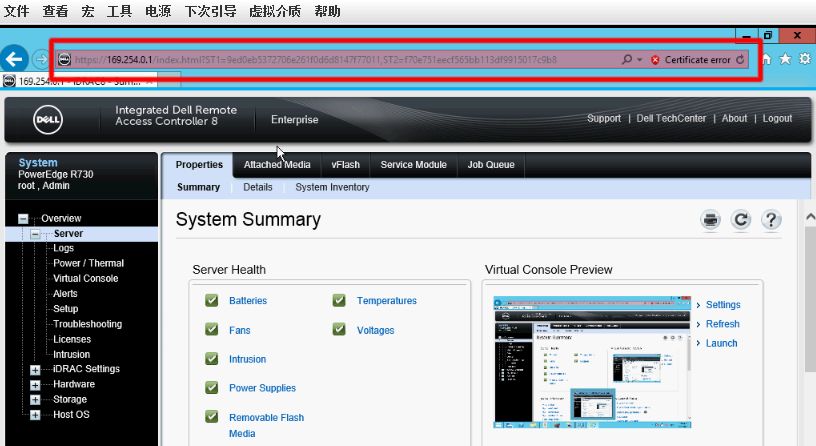This screenshot has height=446, width=816.
Task: Open the Voltages health link
Action: [x=375, y=330]
